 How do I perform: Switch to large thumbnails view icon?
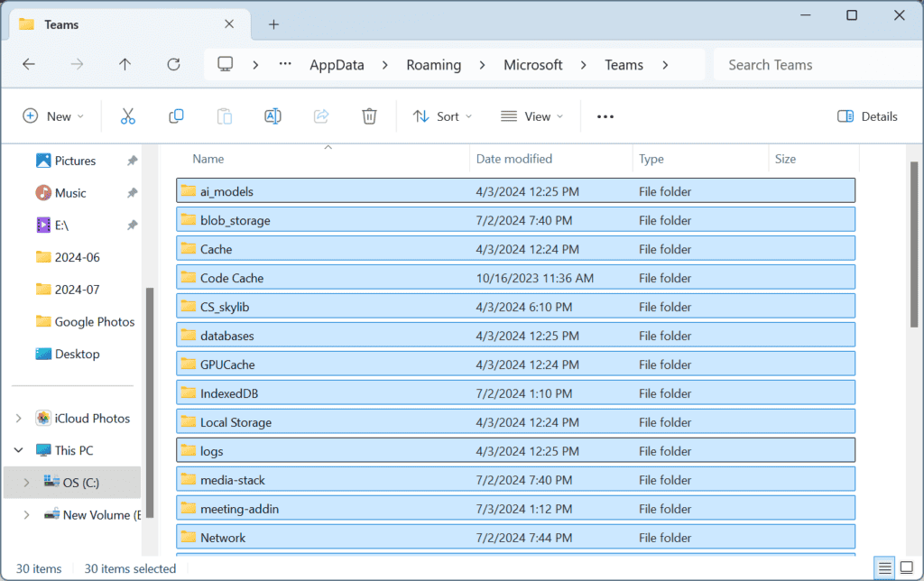point(907,567)
